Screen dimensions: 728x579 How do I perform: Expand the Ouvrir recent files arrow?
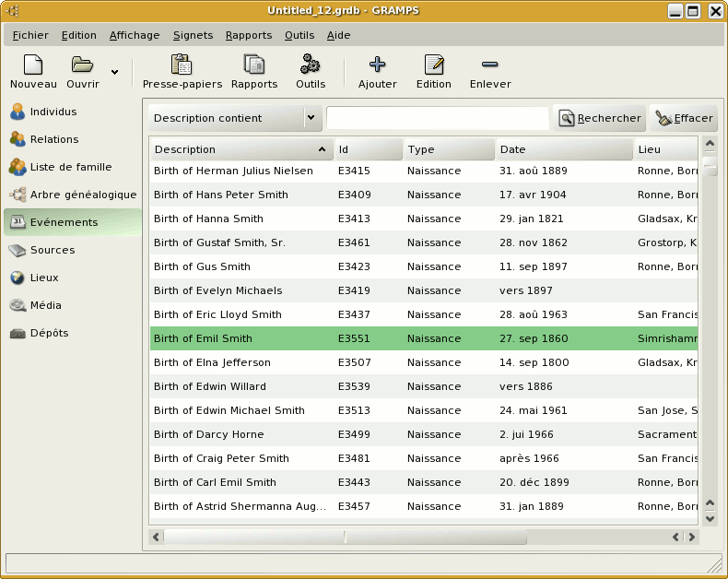tap(114, 71)
